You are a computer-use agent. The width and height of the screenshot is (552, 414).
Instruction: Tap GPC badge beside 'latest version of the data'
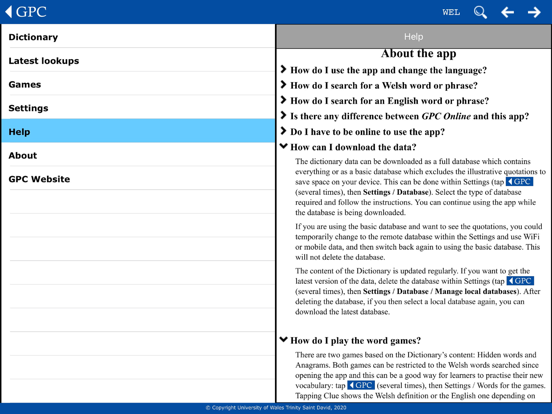[520, 281]
